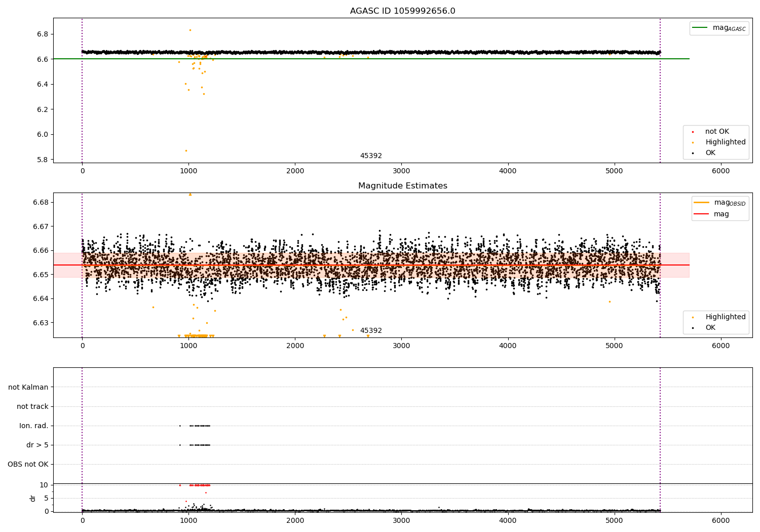Image resolution: width=760 pixels, height=532 pixels.
Task: Click the 6.67 y-axis tick label
Action: tap(41, 226)
